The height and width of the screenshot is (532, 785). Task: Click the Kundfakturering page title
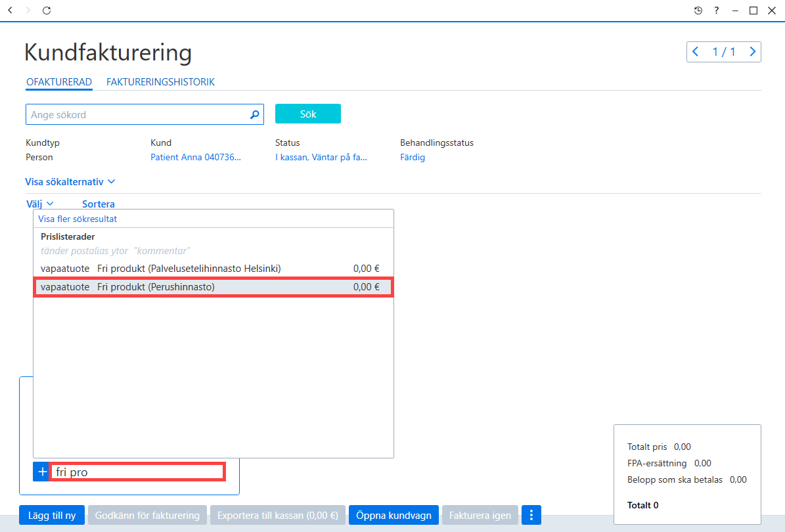(x=108, y=53)
